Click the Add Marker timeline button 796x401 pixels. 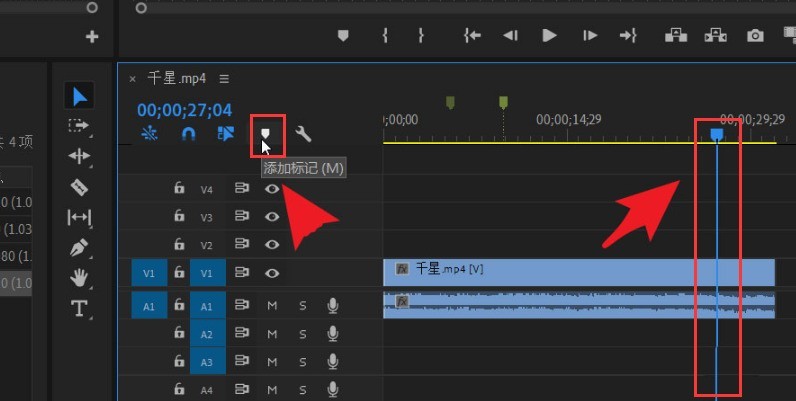(x=265, y=134)
